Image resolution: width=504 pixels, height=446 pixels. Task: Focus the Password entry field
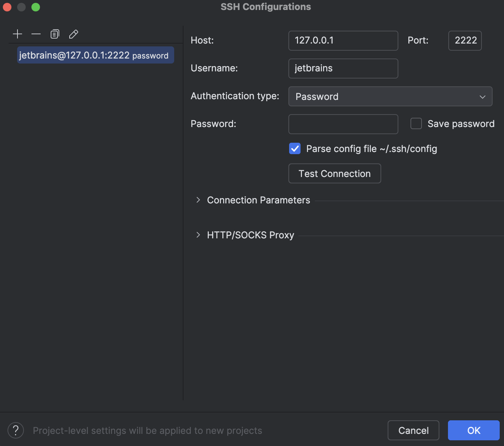click(x=343, y=124)
